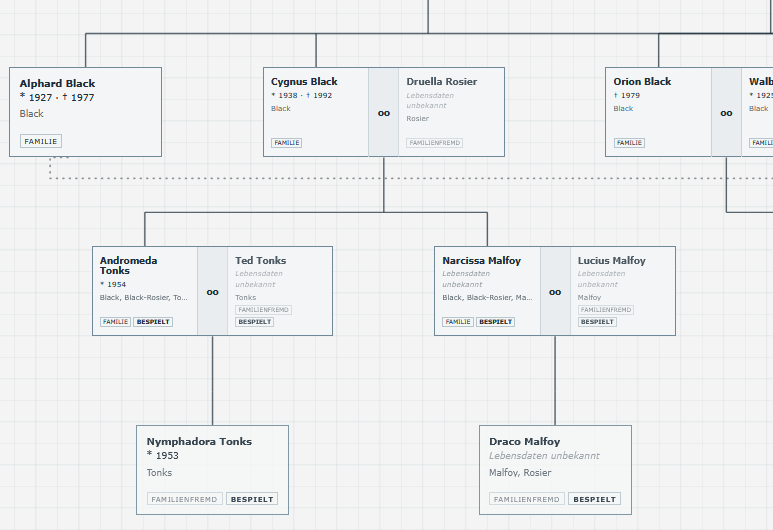
Task: Click Nymphadora Tonks' birth year 1953
Action: click(163, 456)
